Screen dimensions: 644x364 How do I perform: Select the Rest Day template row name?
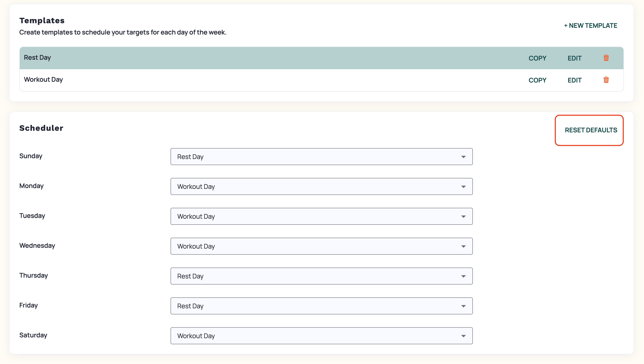click(x=37, y=58)
